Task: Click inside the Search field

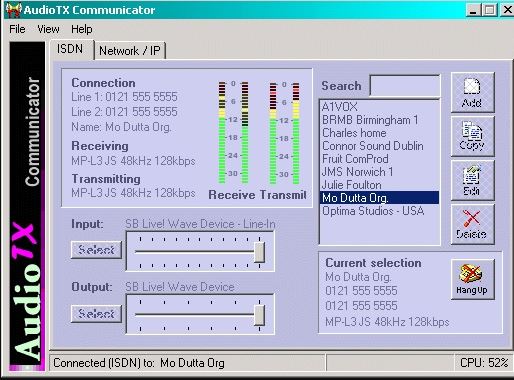Action: coord(405,86)
